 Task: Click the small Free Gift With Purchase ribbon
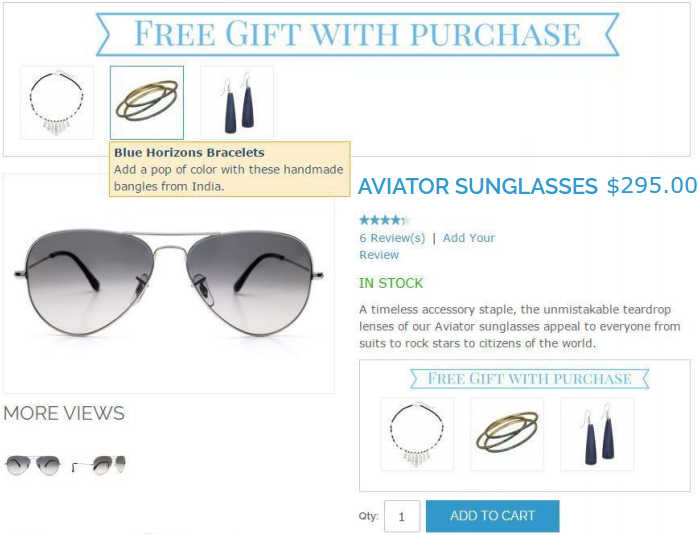[x=530, y=379]
